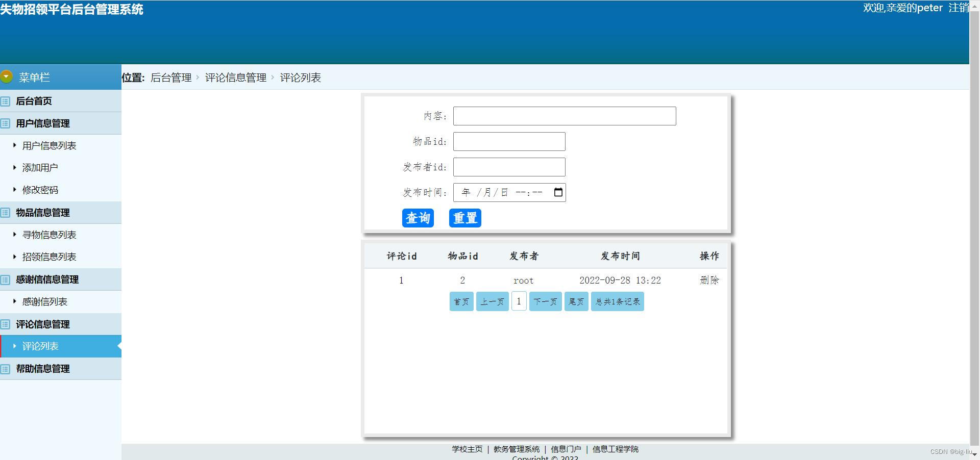Click the list icon beside 评论信息管理
The width and height of the screenshot is (980, 460).
[6, 324]
